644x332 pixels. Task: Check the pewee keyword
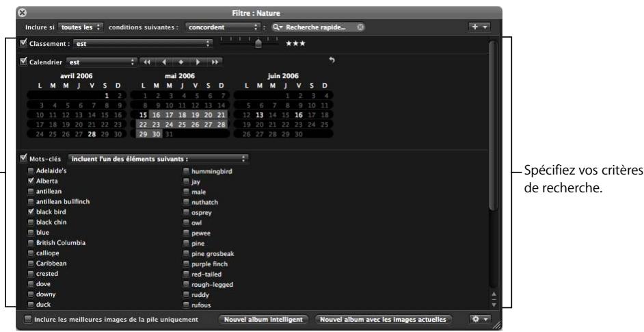click(186, 233)
